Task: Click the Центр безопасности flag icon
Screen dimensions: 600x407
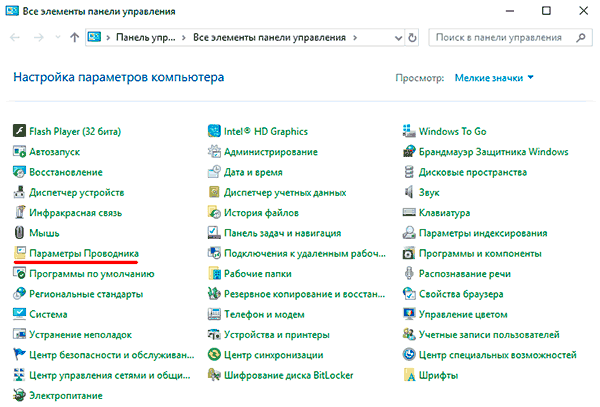Action: click(19, 354)
